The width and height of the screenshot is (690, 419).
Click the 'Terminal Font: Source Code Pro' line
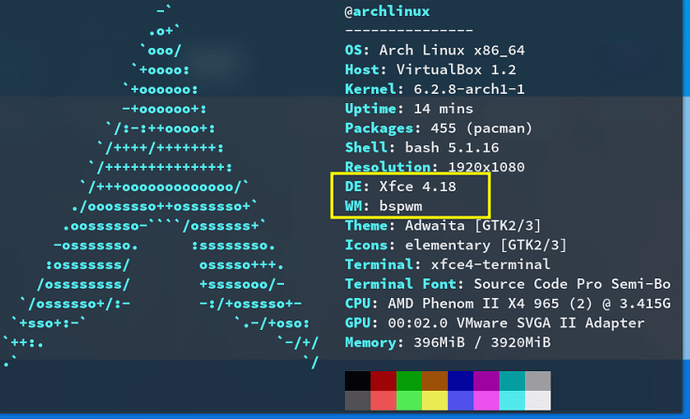(508, 284)
